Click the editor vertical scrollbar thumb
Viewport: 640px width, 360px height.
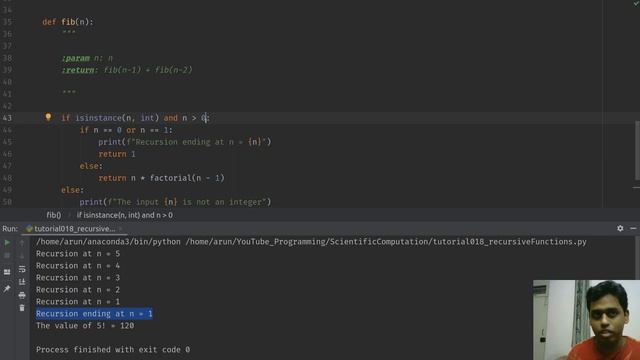coord(637,150)
